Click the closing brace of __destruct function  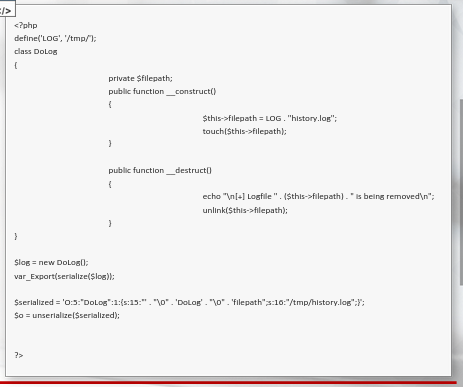110,223
